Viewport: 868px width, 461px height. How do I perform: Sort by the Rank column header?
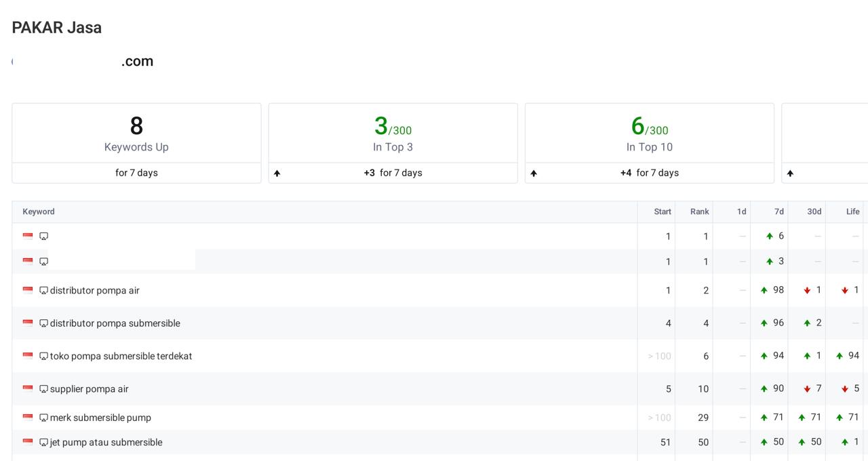pyautogui.click(x=699, y=212)
